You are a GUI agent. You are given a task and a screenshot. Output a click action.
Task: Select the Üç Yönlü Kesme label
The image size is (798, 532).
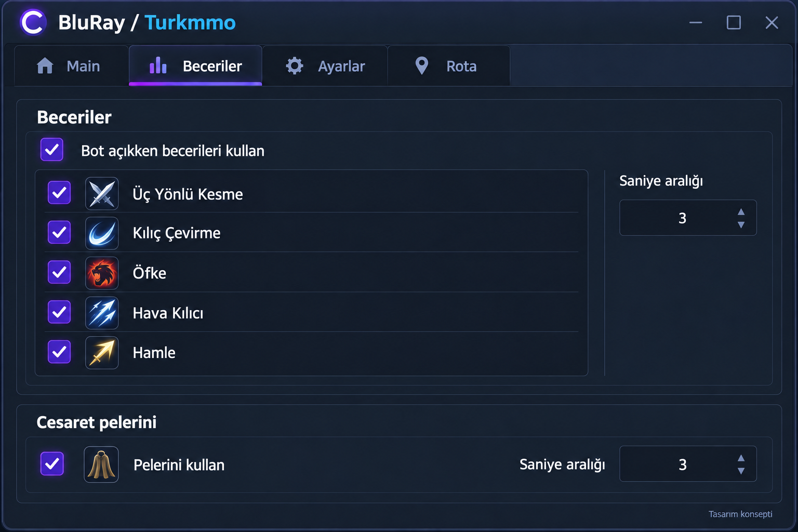tap(188, 194)
